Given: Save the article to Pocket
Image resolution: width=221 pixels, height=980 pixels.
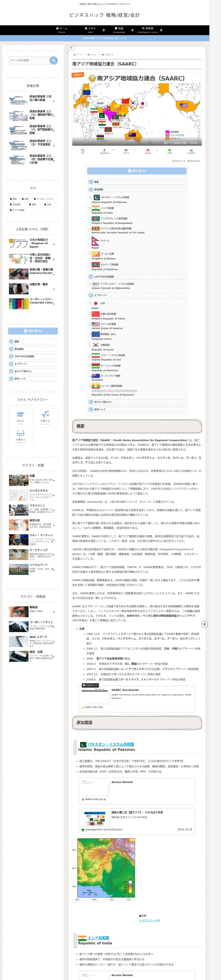Looking at the screenshot, I should 148,151.
